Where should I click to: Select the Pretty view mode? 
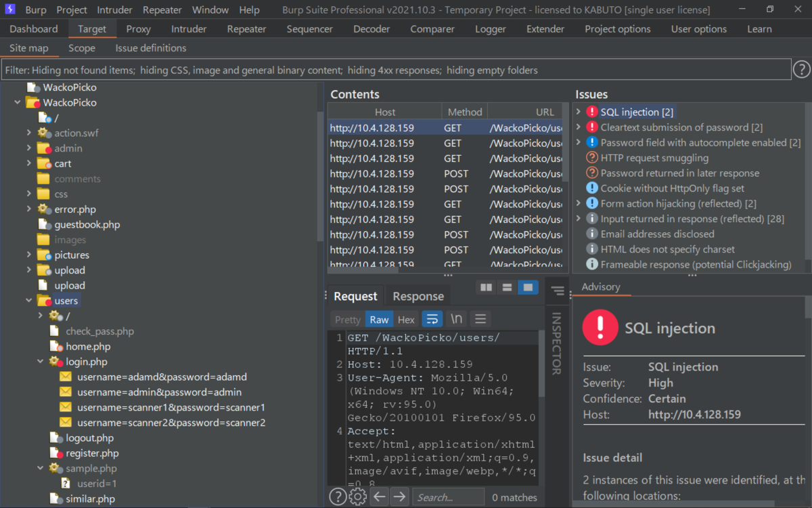coord(348,320)
